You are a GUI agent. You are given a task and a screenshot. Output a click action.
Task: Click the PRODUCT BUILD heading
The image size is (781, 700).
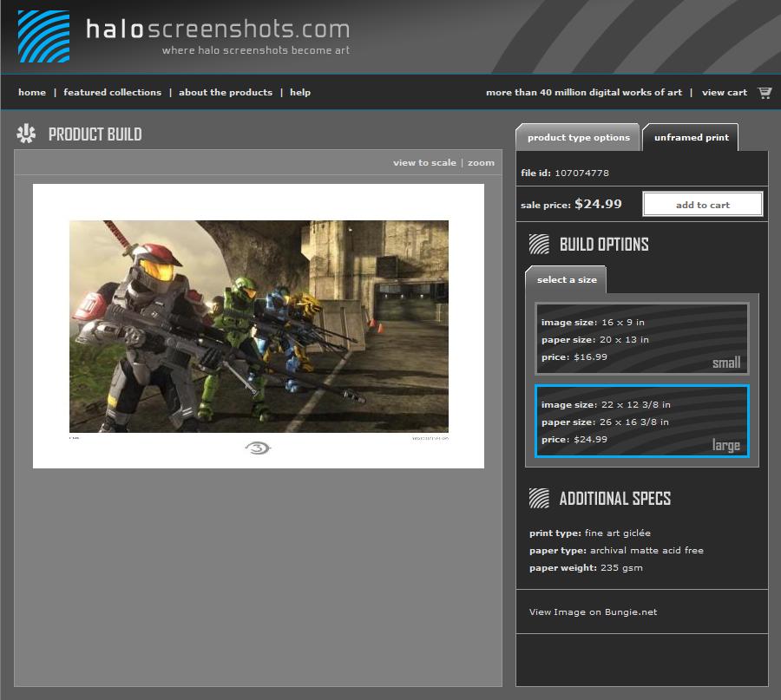[x=95, y=134]
